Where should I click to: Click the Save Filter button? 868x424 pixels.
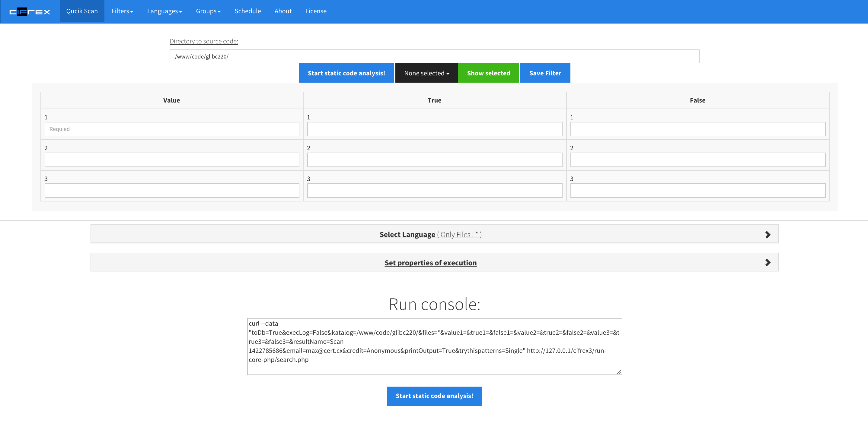click(545, 73)
